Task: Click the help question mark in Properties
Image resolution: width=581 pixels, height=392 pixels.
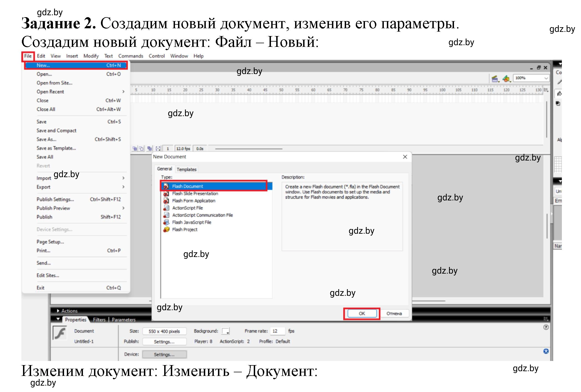Action: pos(546,327)
